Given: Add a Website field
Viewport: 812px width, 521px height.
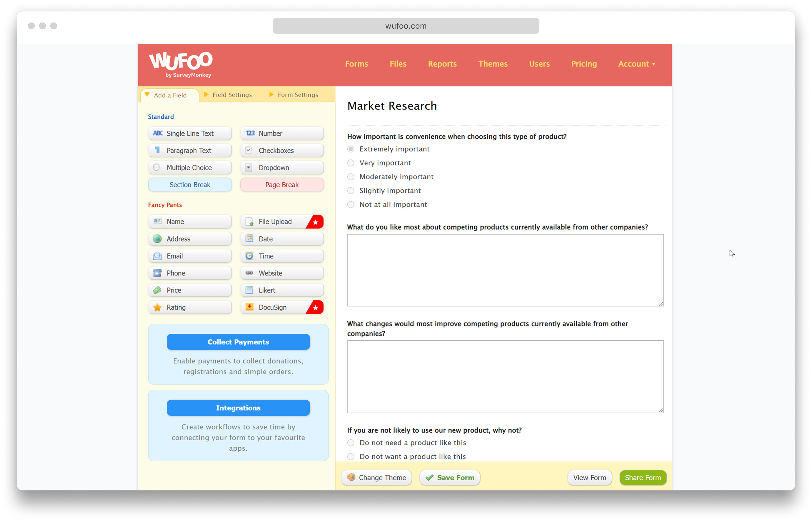Looking at the screenshot, I should click(282, 273).
